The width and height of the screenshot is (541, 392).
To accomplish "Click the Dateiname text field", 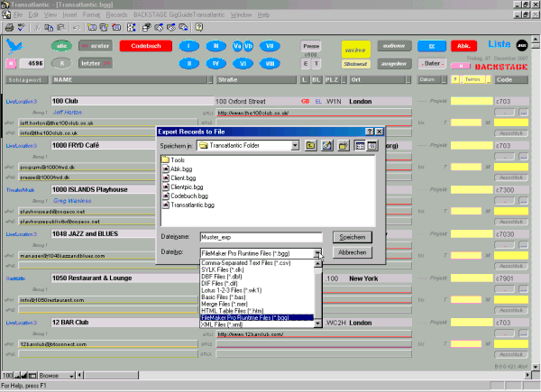I will (261, 237).
